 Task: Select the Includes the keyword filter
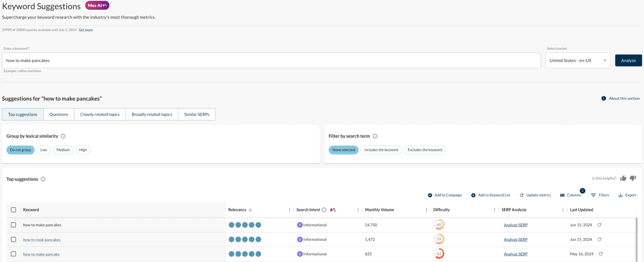pos(381,150)
